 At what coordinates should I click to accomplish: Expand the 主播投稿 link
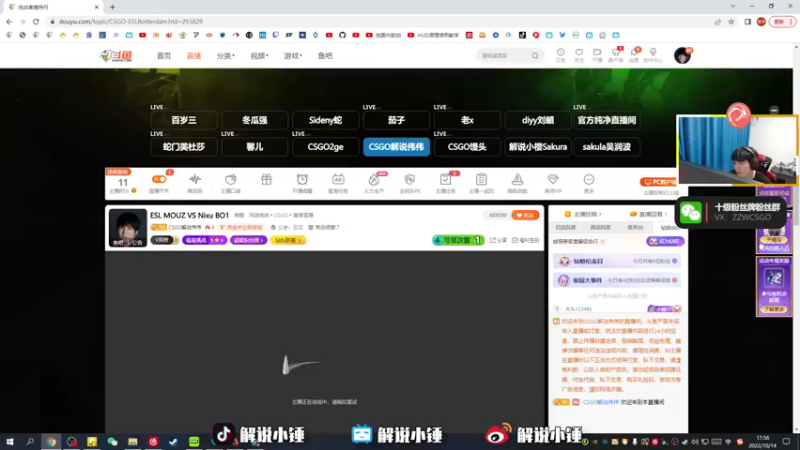pyautogui.click(x=583, y=214)
